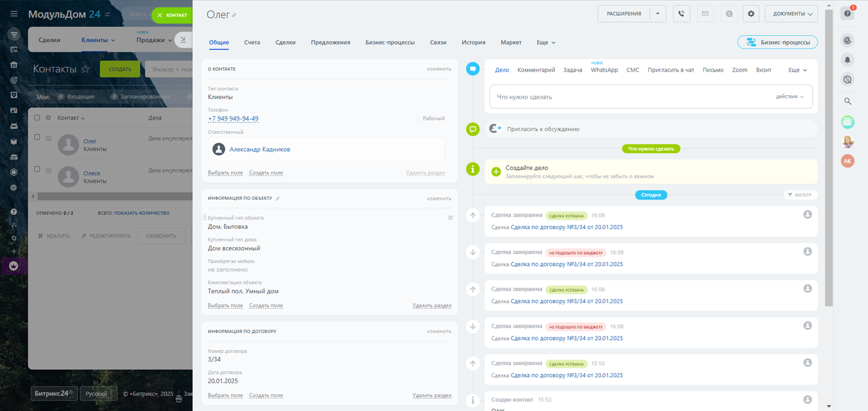Open the Еще dropdown in contact tabs
This screenshot has width=868, height=411.
(x=546, y=42)
